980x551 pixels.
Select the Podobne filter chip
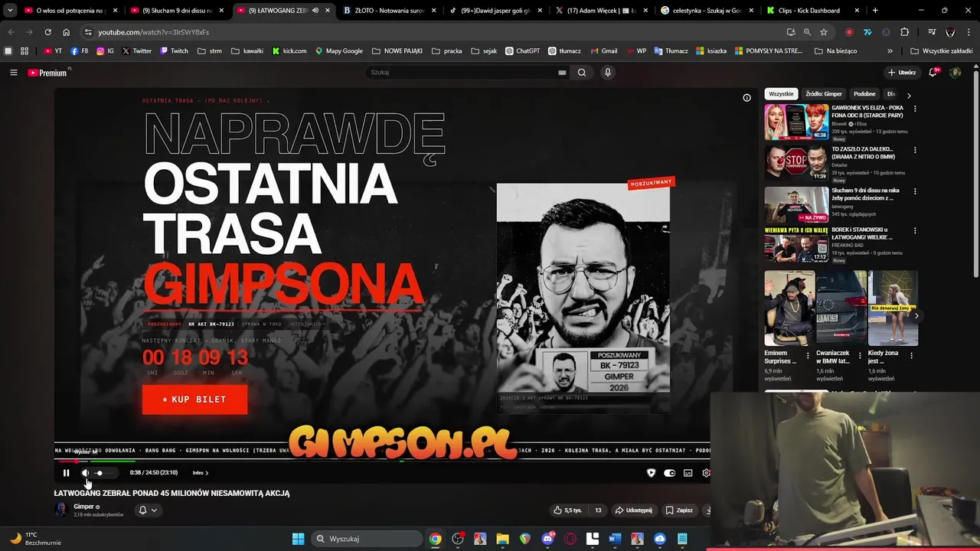pyautogui.click(x=864, y=94)
